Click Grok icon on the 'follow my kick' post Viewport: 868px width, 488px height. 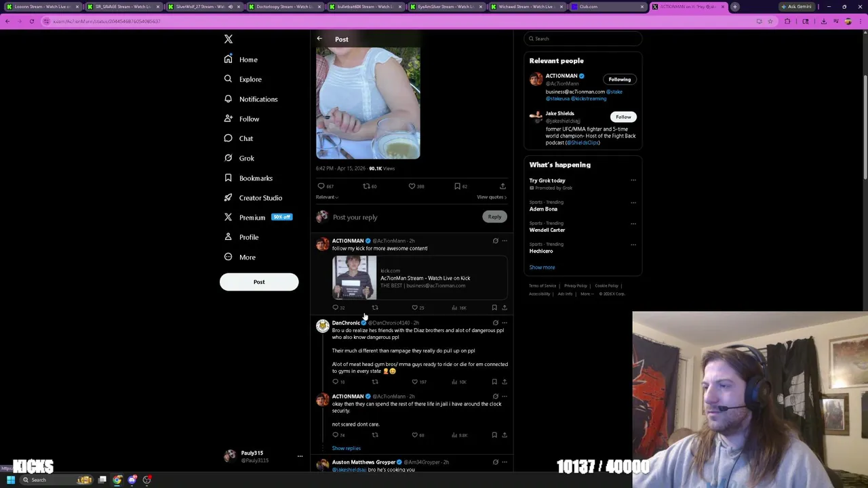pos(495,241)
